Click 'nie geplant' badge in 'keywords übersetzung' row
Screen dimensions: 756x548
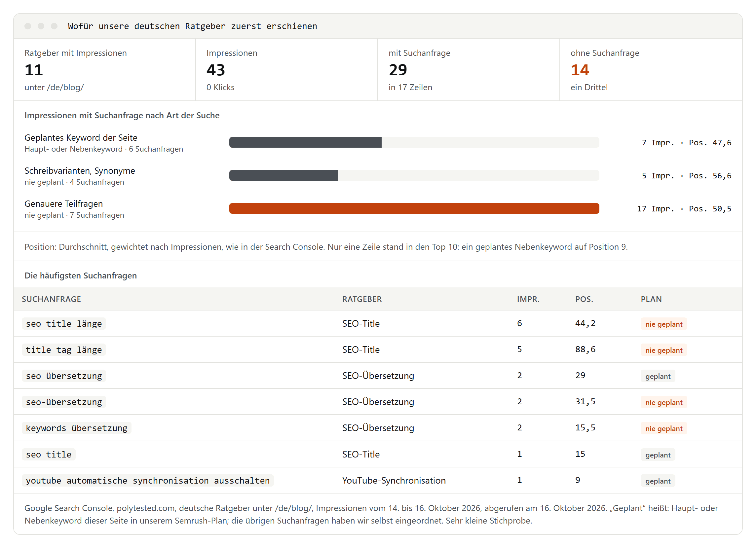click(664, 428)
